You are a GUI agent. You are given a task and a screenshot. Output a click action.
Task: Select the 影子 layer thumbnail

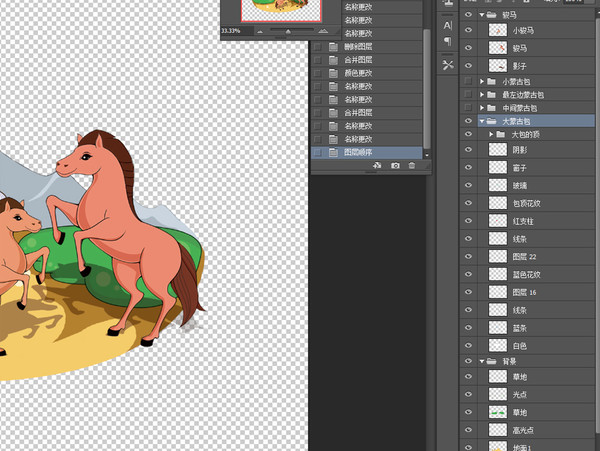[x=498, y=66]
